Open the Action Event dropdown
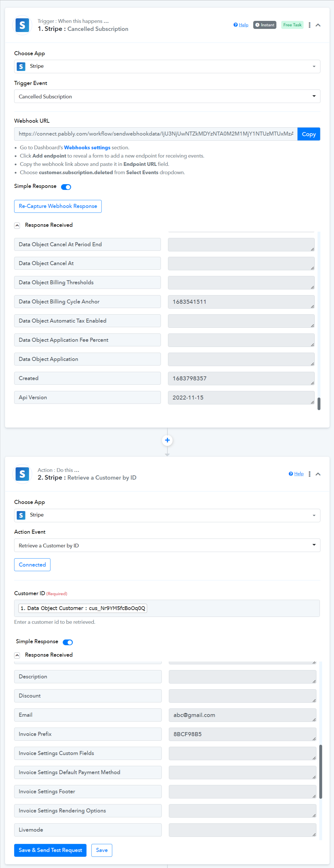The image size is (334, 868). coord(167,545)
